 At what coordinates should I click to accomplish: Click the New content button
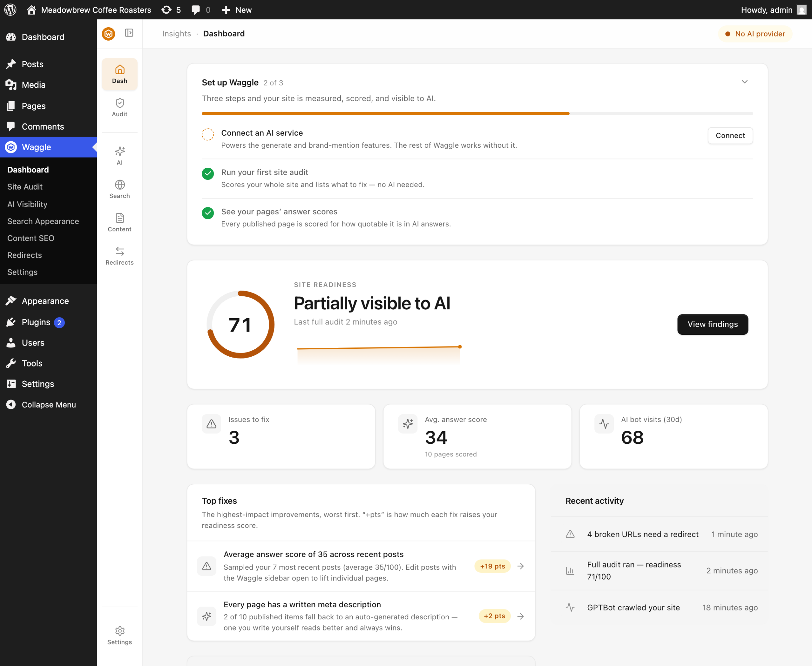(x=237, y=10)
